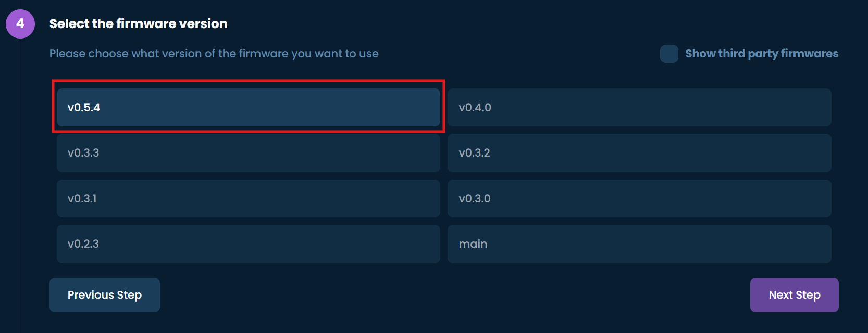Choose the currently highlighted firmware tile
Image resolution: width=868 pixels, height=333 pixels.
(249, 107)
